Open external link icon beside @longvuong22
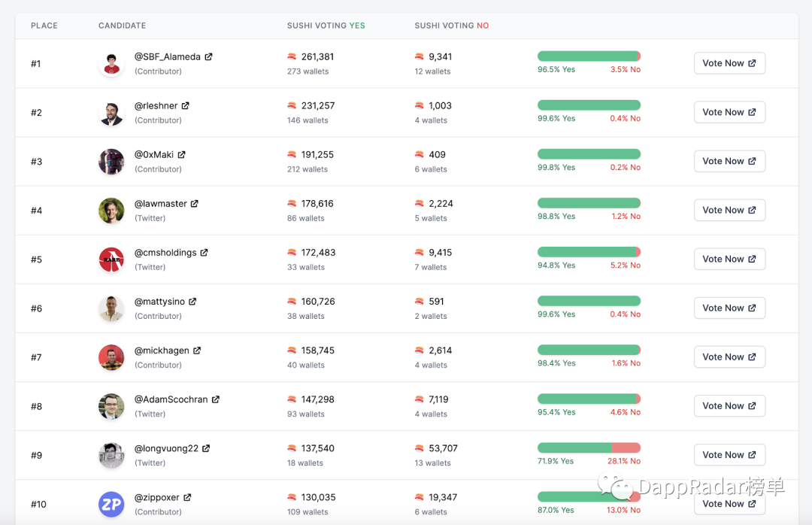This screenshot has height=525, width=812. 205,448
